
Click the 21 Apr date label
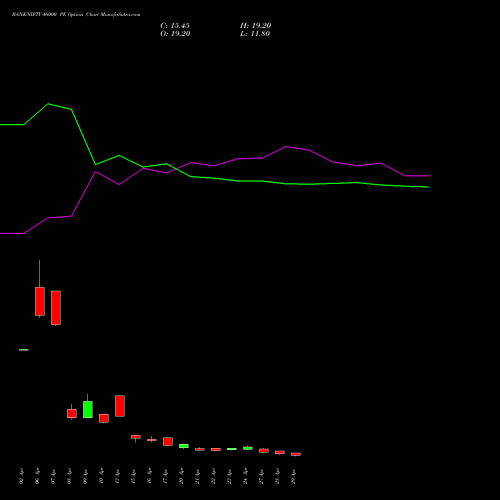(x=197, y=477)
